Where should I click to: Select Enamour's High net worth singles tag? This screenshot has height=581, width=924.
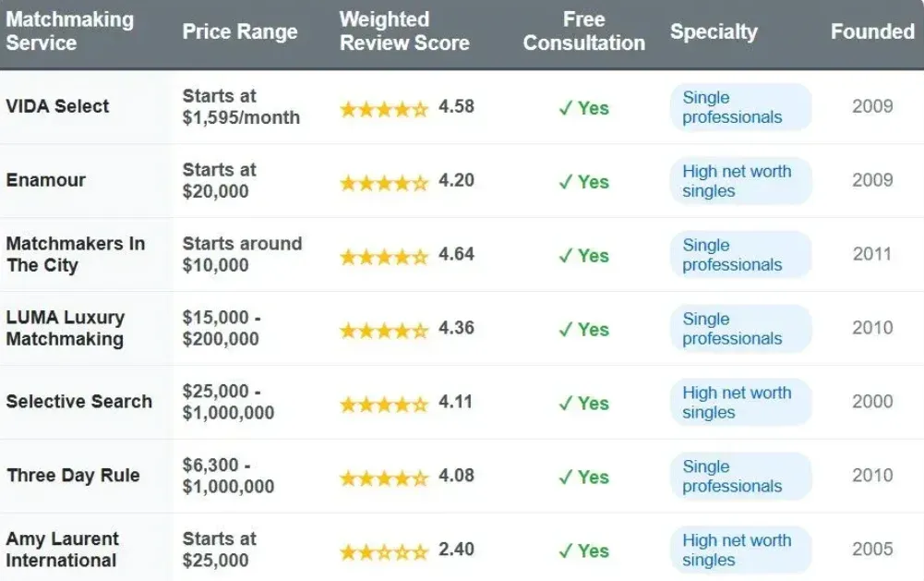point(739,181)
